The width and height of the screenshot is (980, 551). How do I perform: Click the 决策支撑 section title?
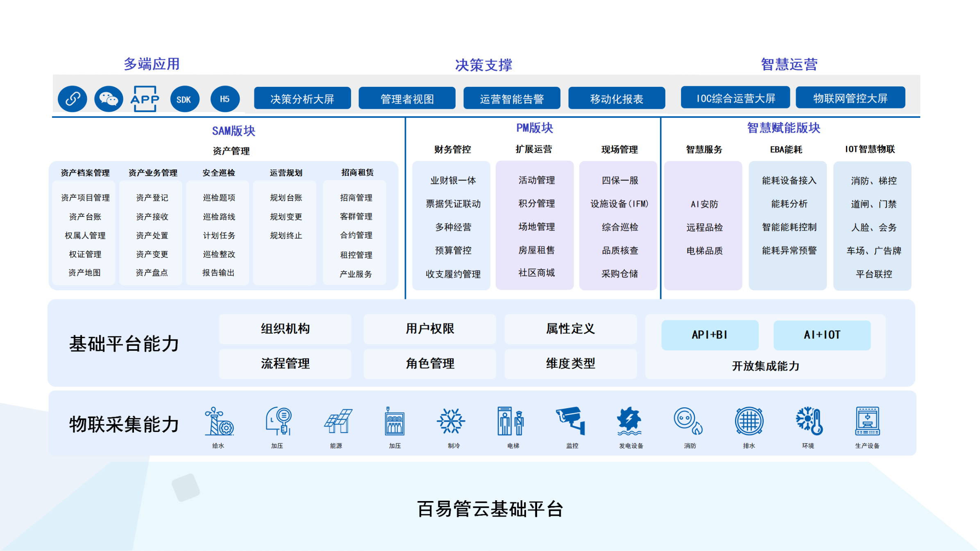(483, 65)
